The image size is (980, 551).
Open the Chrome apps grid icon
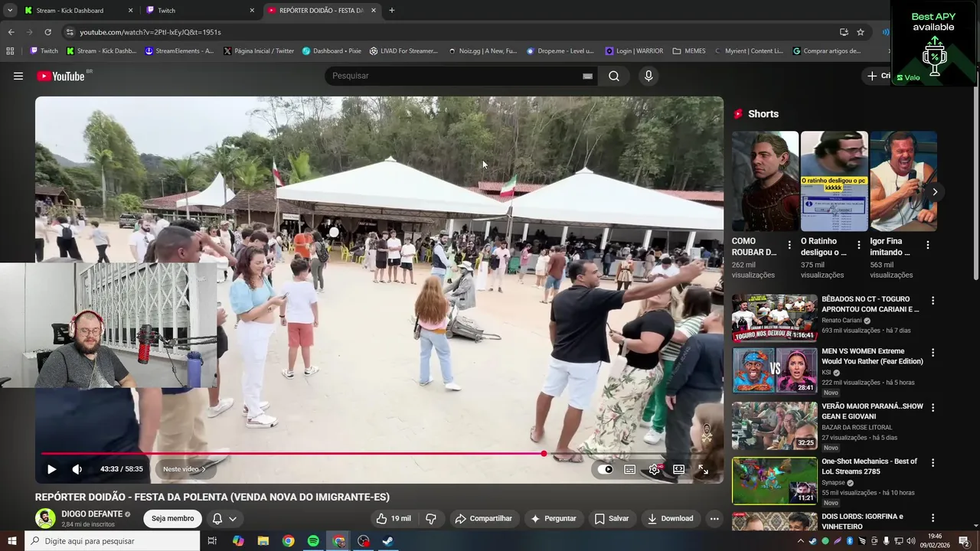click(x=10, y=51)
